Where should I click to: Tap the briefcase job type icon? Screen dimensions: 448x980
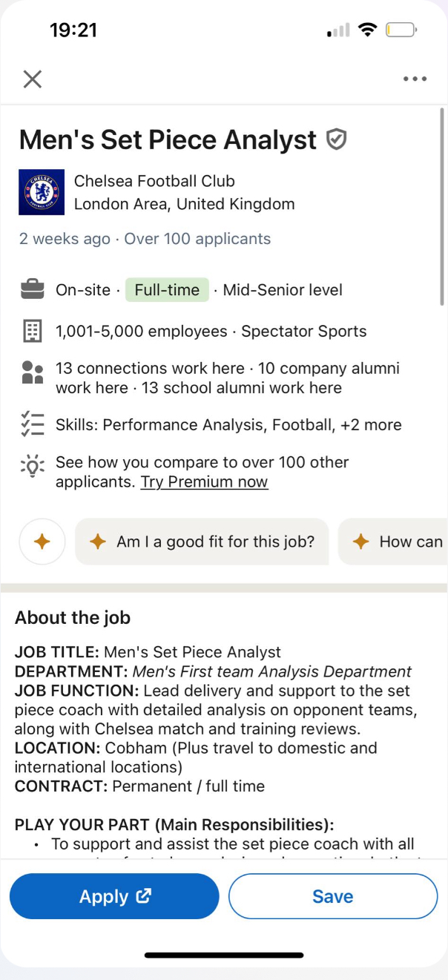32,290
